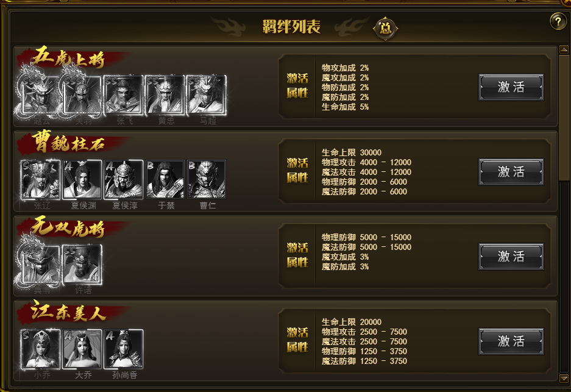Click the 曹仁 hero portrait
The image size is (571, 392).
coord(207,179)
